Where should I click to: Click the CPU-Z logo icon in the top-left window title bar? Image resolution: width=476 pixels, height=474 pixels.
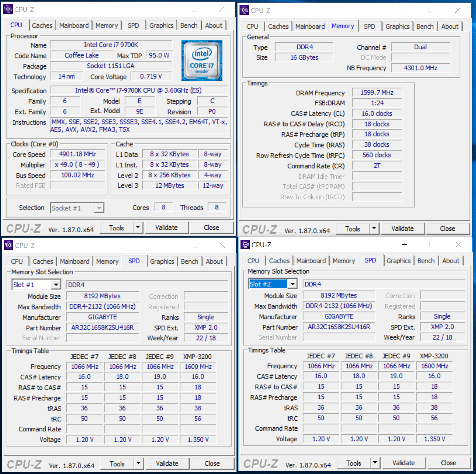8,9
